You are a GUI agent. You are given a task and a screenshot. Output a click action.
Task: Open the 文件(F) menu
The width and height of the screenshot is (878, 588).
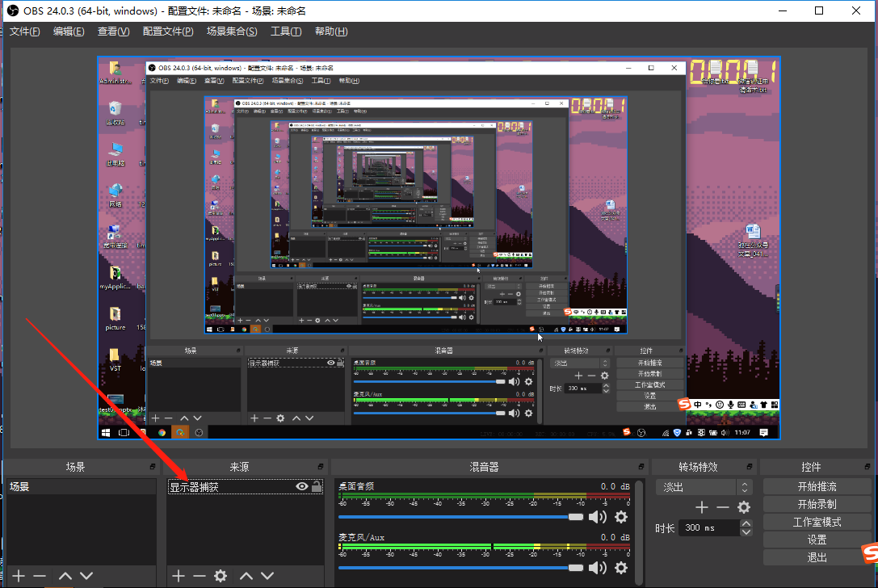25,31
